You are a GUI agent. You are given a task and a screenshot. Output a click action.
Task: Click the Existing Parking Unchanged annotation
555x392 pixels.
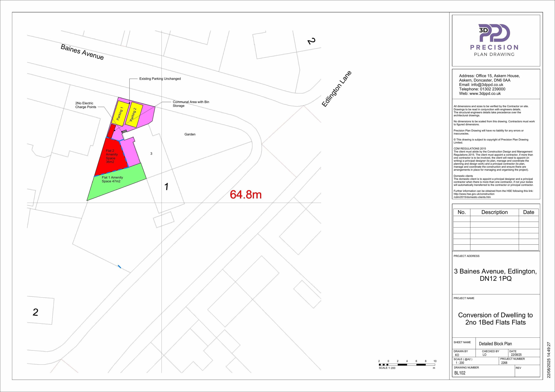click(x=160, y=79)
